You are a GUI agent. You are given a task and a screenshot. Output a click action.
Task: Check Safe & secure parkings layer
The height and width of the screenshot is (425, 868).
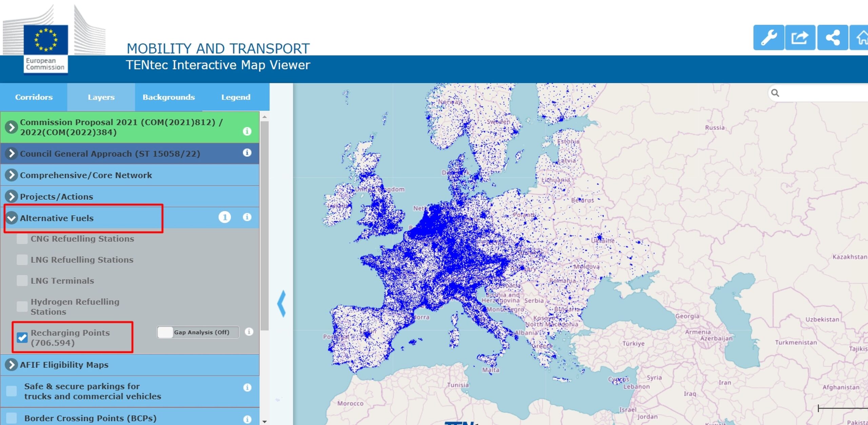pyautogui.click(x=12, y=391)
